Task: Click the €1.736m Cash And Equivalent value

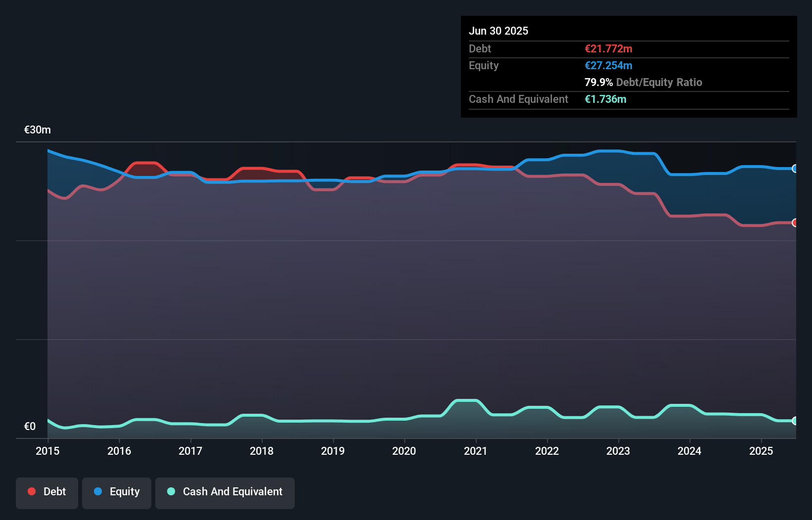Action: [x=605, y=99]
